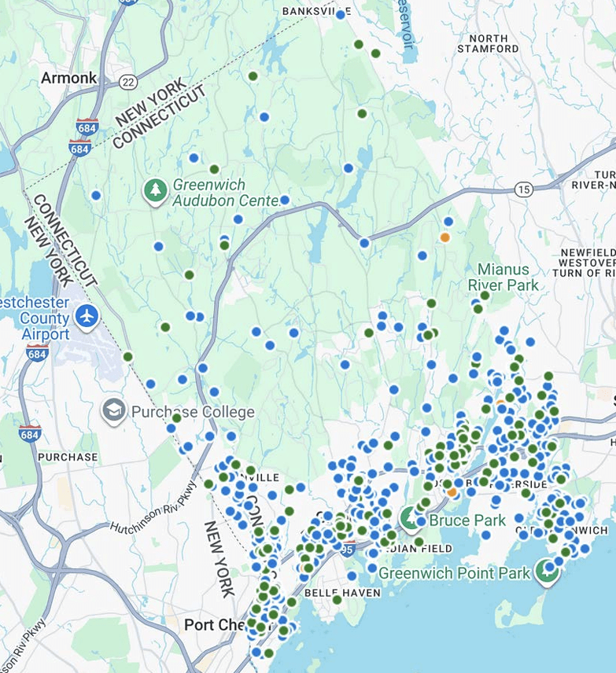Open the Purchase College text label
Viewport: 616px width, 673px height.
click(193, 412)
